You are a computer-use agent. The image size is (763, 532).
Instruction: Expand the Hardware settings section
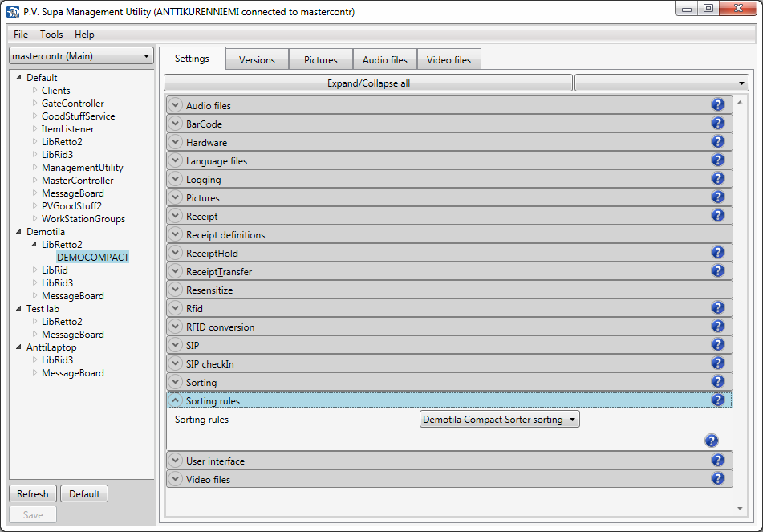click(175, 142)
